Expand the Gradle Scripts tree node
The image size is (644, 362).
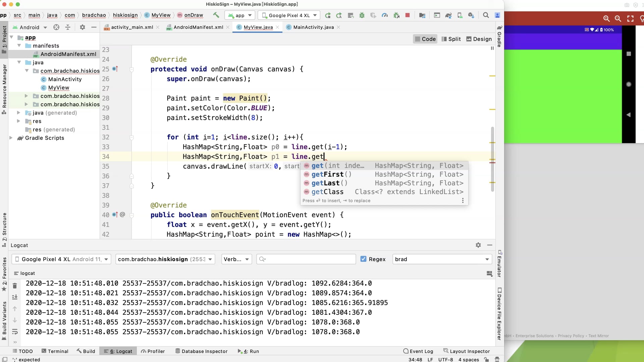coord(11,138)
